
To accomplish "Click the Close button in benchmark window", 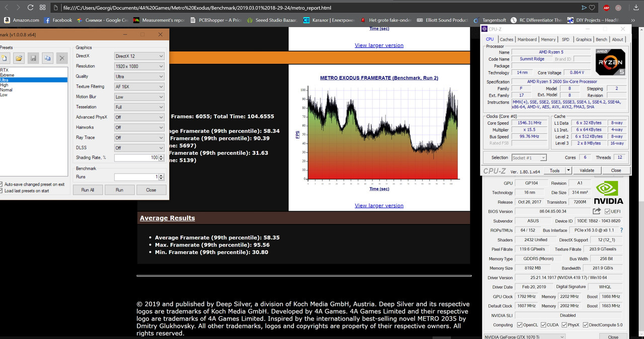I will [151, 190].
